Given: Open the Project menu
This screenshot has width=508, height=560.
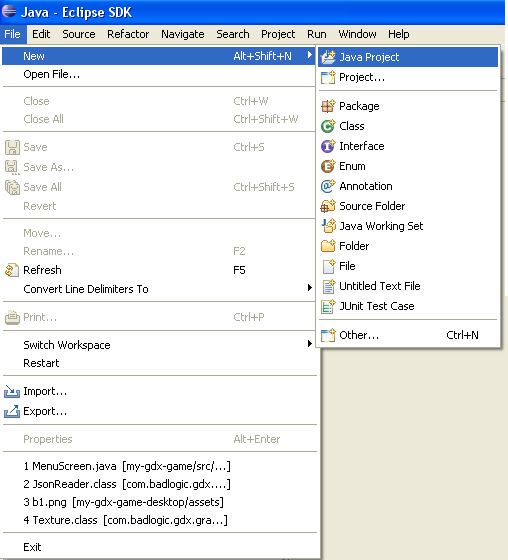Looking at the screenshot, I should tap(278, 34).
